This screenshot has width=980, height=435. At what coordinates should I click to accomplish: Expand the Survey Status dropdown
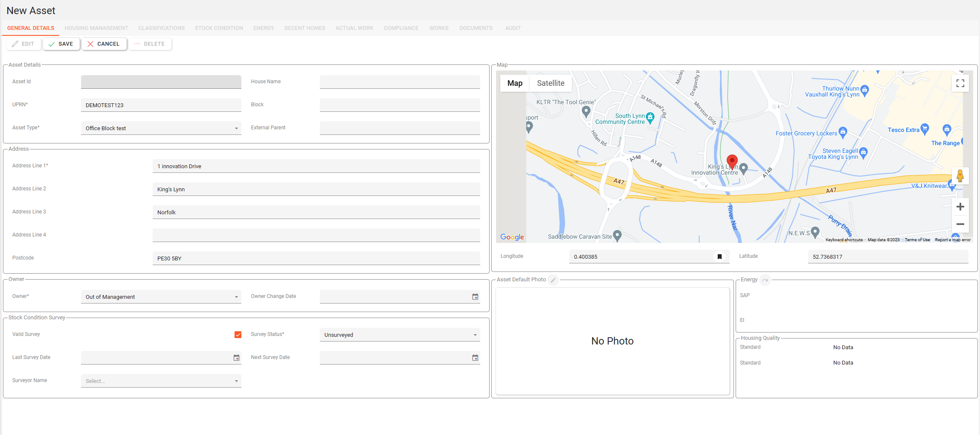pyautogui.click(x=475, y=335)
